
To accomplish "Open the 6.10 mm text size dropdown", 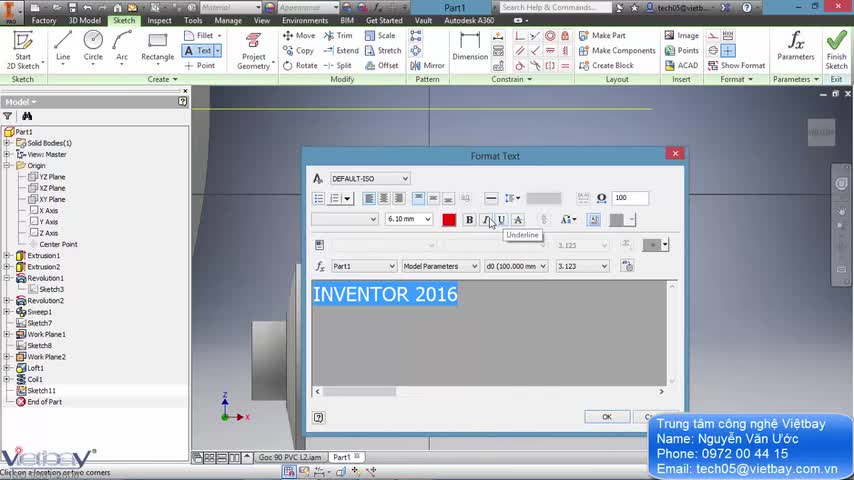I will [408, 219].
